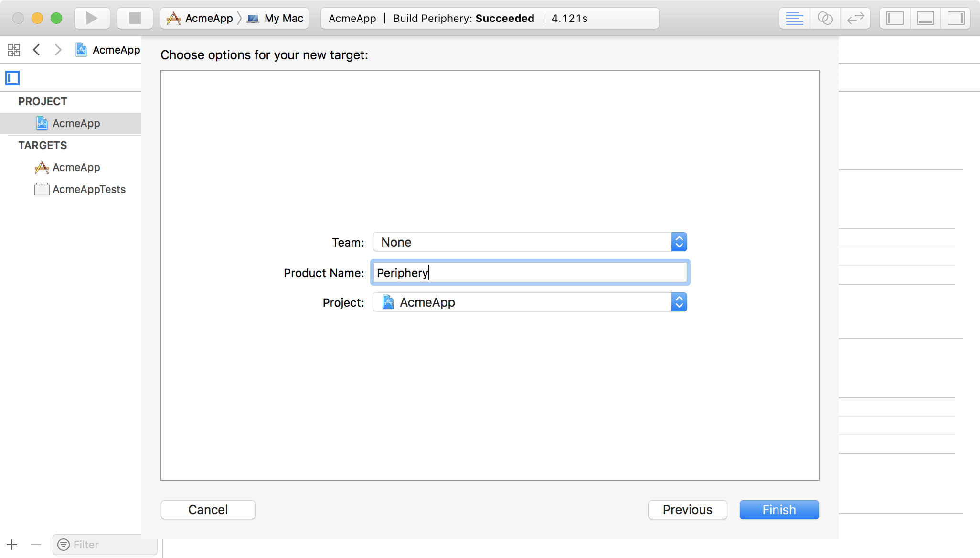980x558 pixels.
Task: Click the Finish button to confirm
Action: pos(779,510)
